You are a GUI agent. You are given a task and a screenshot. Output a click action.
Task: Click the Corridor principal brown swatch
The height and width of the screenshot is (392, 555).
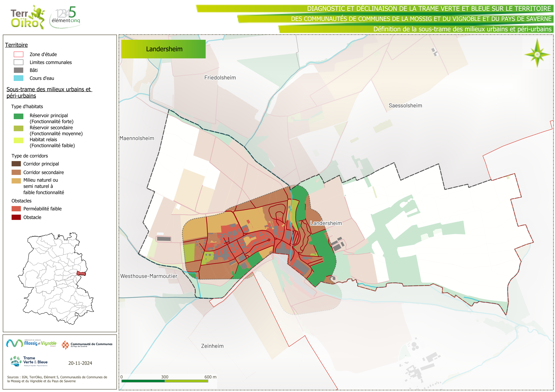(x=16, y=164)
